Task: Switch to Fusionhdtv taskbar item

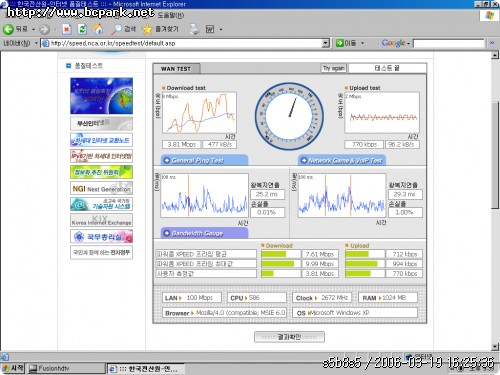Action: tap(66, 368)
